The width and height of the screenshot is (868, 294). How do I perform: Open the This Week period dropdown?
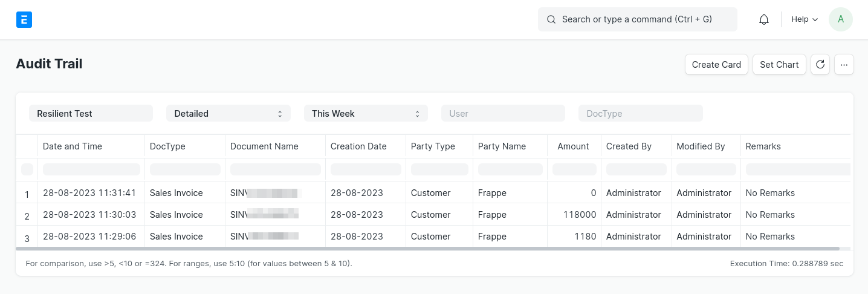[365, 113]
